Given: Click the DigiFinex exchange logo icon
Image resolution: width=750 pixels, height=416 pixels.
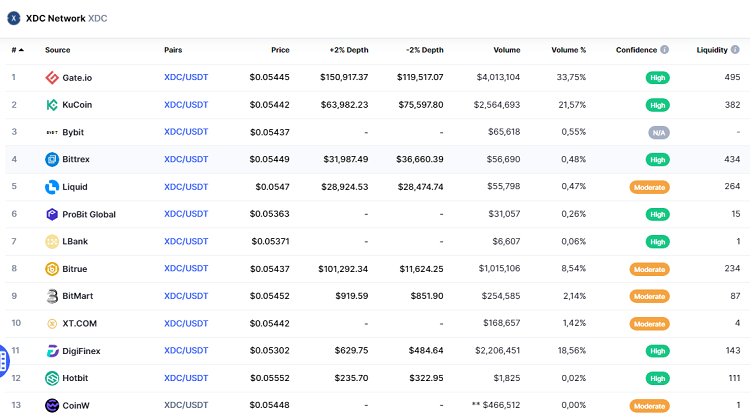Looking at the screenshot, I should (x=52, y=351).
